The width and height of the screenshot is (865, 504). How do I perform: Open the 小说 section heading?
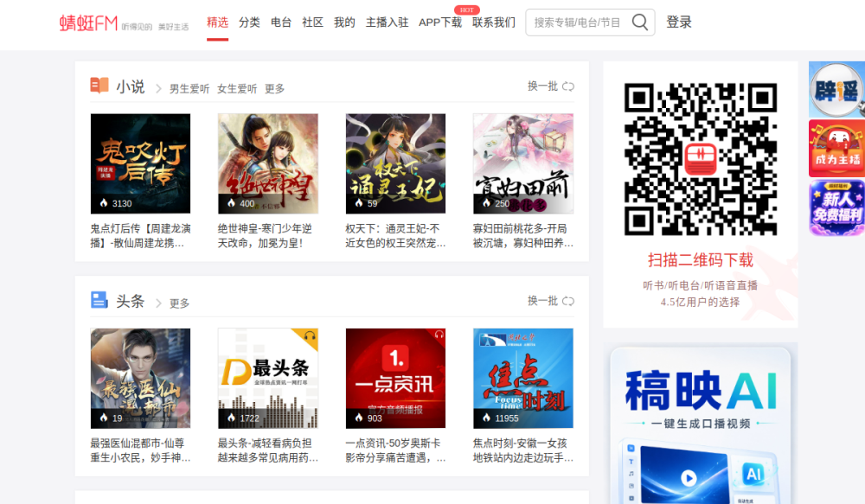[x=131, y=86]
